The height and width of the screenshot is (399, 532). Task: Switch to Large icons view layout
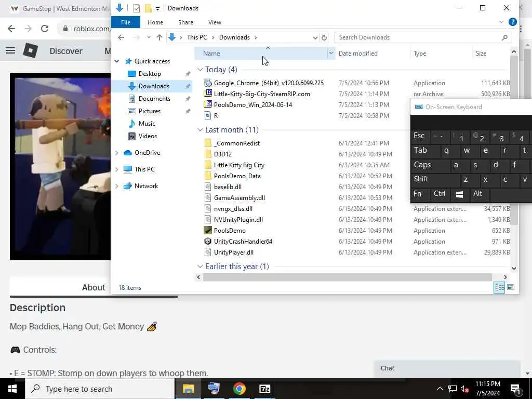(x=511, y=287)
